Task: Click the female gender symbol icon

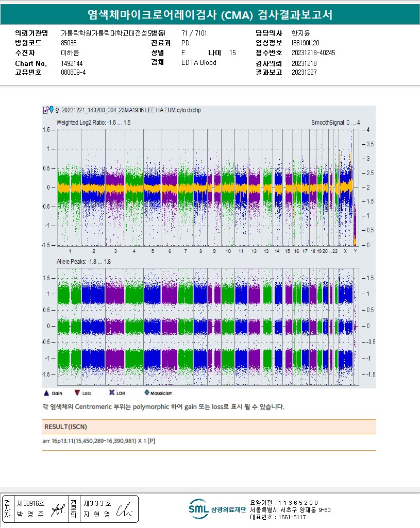Action: click(x=57, y=110)
